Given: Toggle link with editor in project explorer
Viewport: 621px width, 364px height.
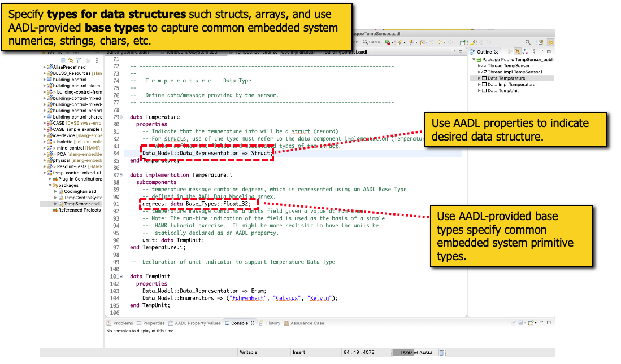Looking at the screenshot, I should [x=71, y=60].
